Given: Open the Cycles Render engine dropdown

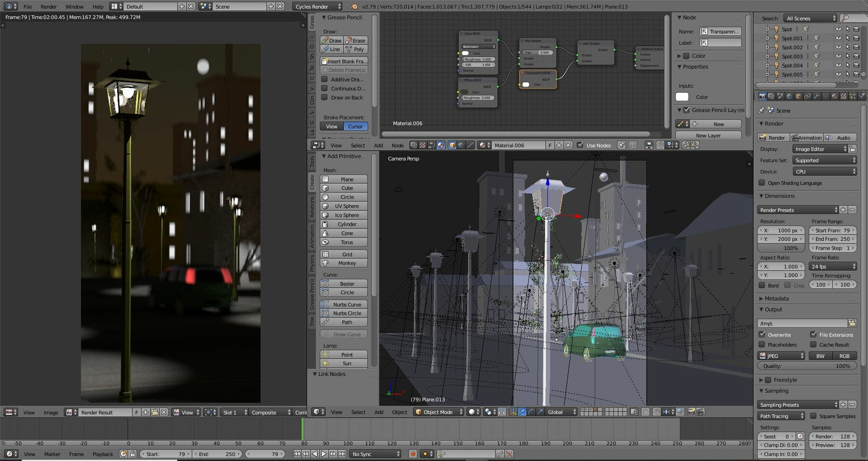Looking at the screenshot, I should 317,6.
